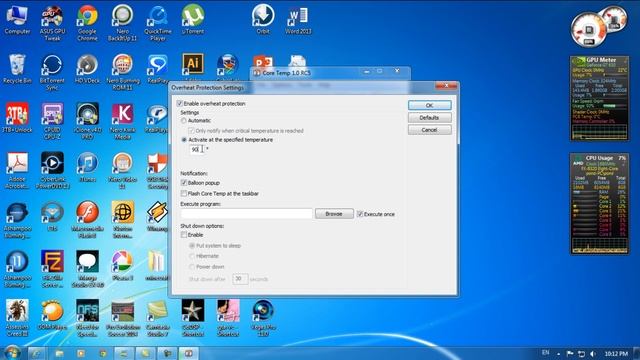Launch CyberLink PowerDVD shortcut

click(52, 171)
